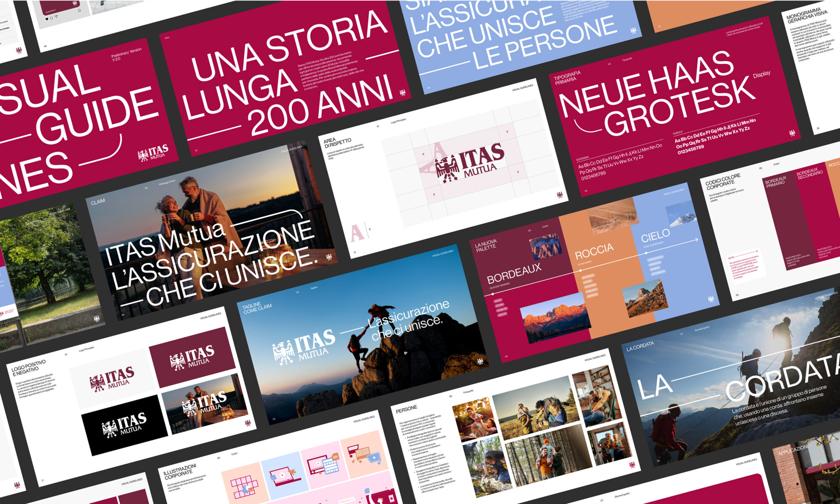Click the 'PERSONE' heading on the photography slide
This screenshot has height=504, width=840.
(x=406, y=408)
